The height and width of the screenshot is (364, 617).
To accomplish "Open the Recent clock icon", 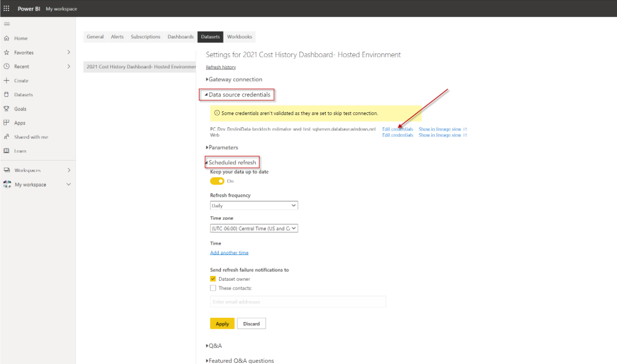I will 6,66.
